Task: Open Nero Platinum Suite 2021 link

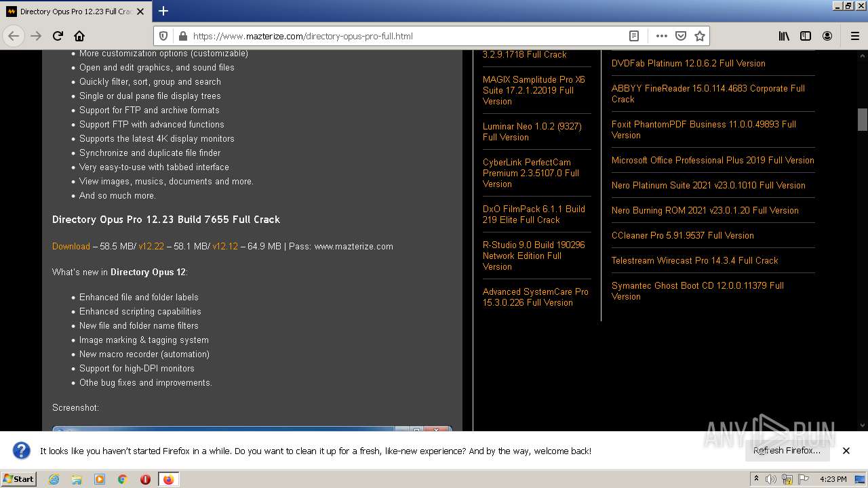Action: (x=709, y=185)
